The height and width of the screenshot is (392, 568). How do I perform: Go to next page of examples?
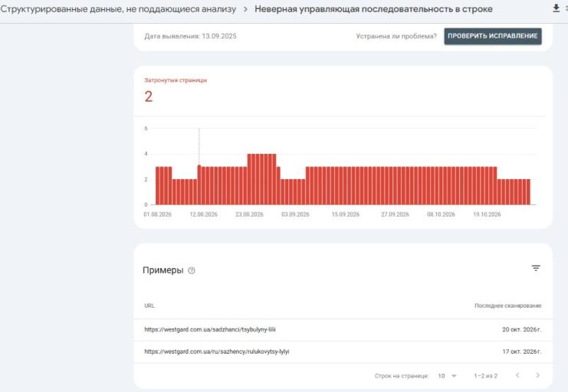coord(538,375)
